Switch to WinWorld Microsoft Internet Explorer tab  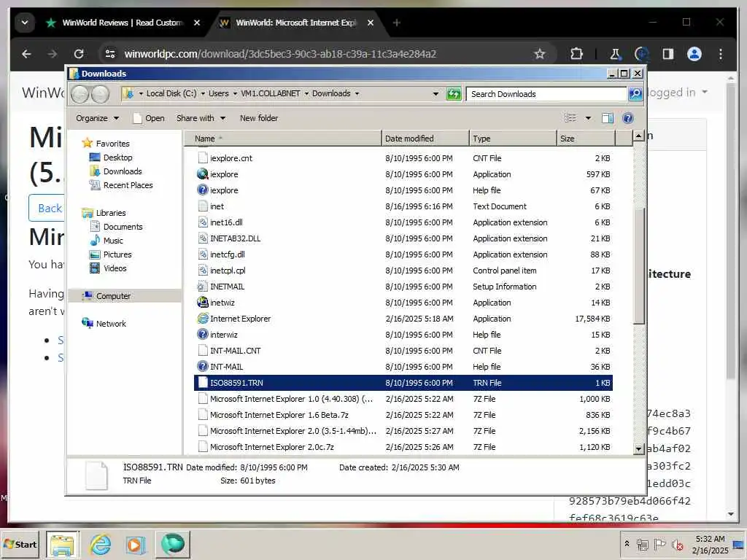point(296,23)
